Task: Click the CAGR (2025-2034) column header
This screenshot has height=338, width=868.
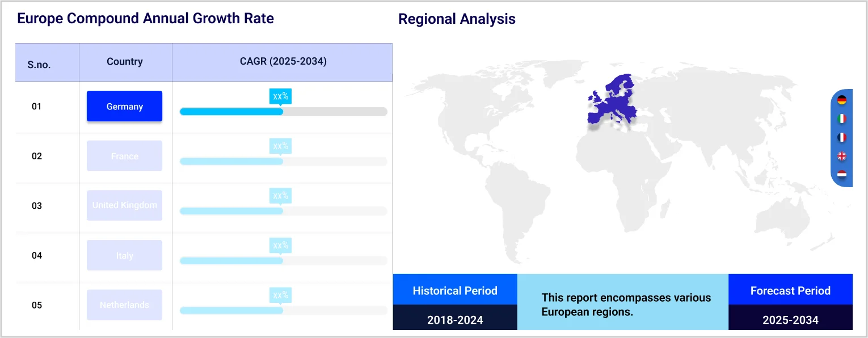Action: [283, 61]
